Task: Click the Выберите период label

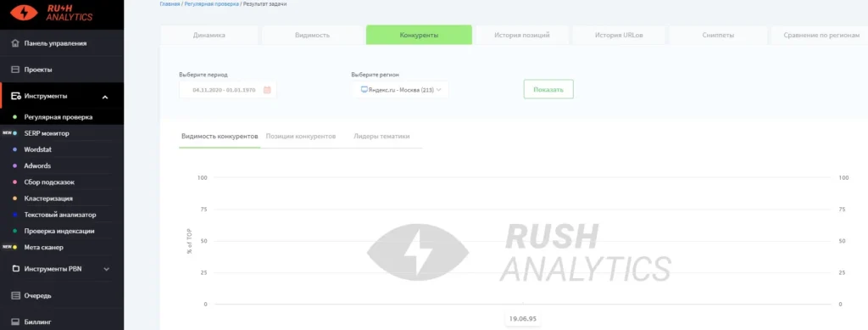Action: click(x=203, y=74)
